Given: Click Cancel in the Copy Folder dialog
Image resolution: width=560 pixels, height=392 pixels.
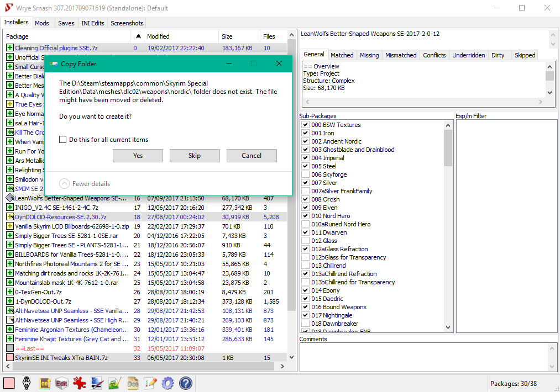Looking at the screenshot, I should [x=252, y=156].
